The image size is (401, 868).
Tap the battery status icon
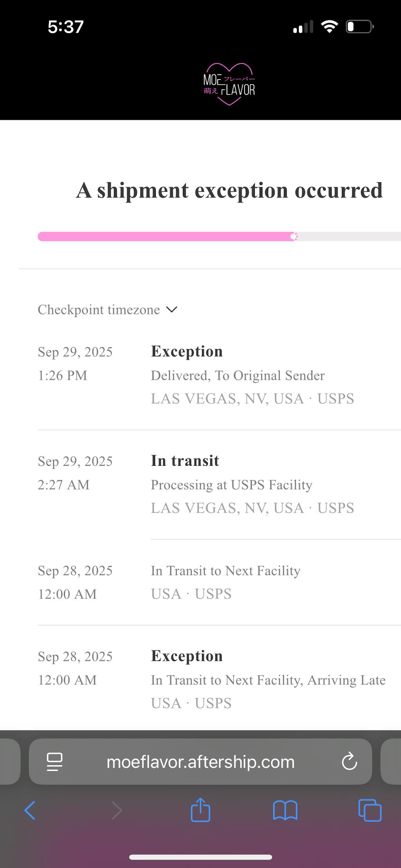359,27
